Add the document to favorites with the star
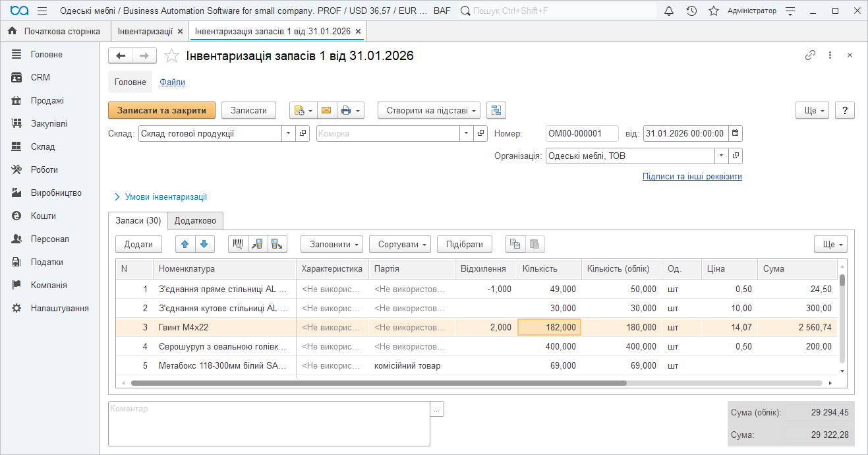This screenshot has height=455, width=868. (171, 56)
